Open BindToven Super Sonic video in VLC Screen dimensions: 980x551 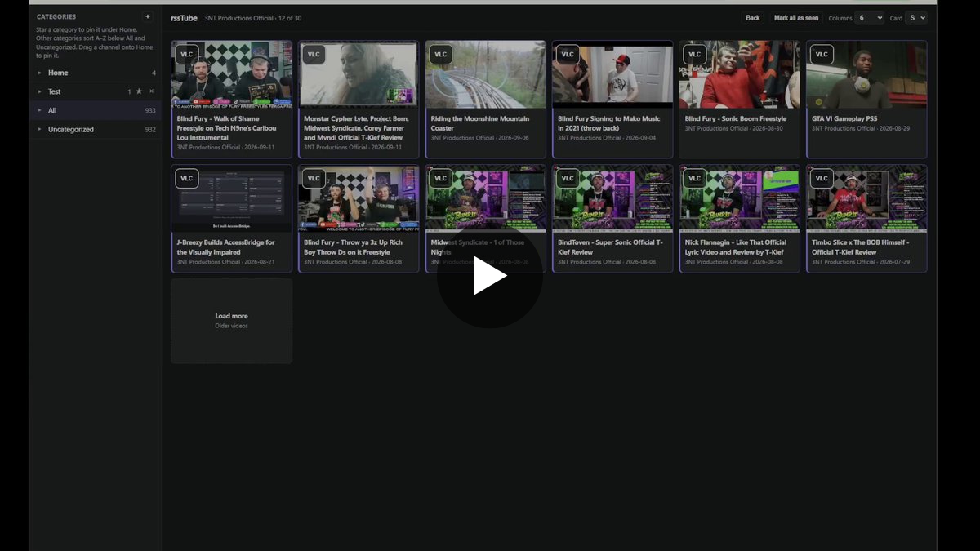coord(568,179)
